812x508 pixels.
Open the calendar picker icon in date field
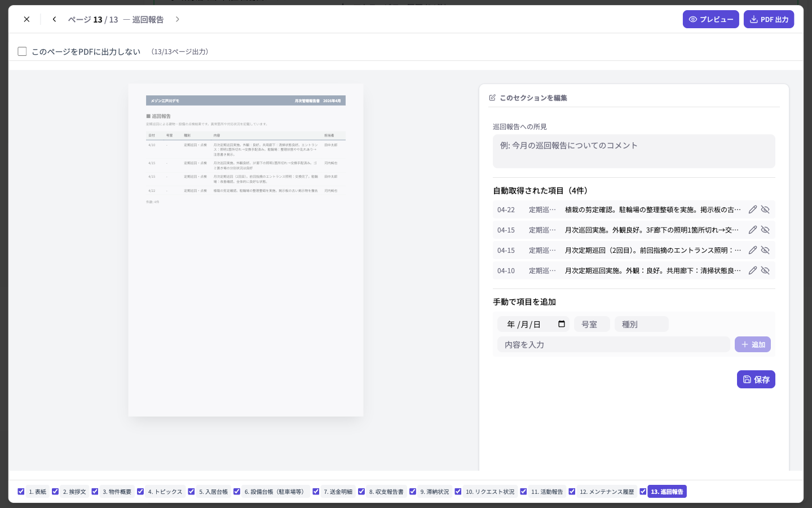pyautogui.click(x=562, y=324)
